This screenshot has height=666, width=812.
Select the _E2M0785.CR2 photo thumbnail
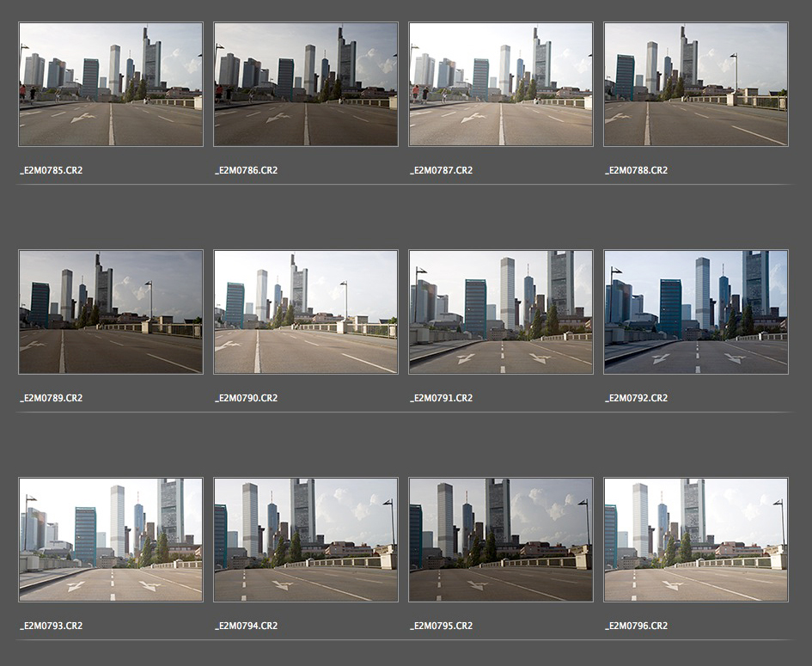pyautogui.click(x=111, y=84)
